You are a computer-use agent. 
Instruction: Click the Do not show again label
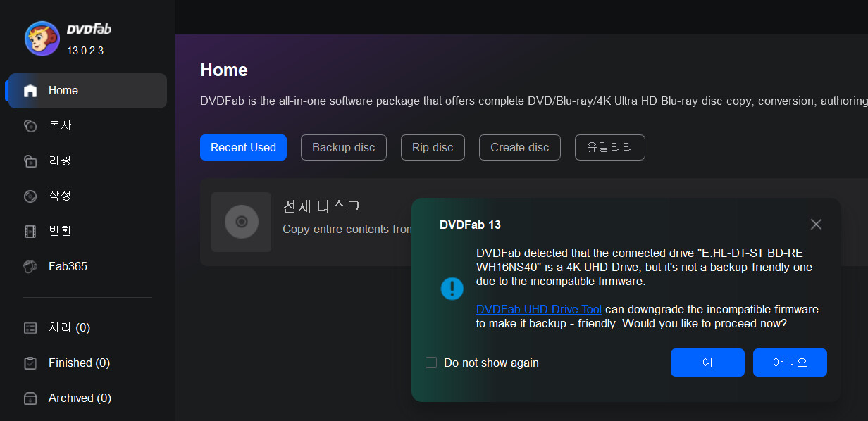pyautogui.click(x=491, y=363)
